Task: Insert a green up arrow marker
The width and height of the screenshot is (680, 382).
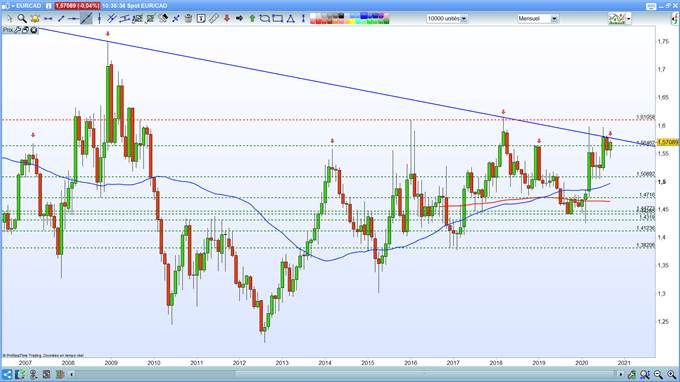Action: [252, 19]
